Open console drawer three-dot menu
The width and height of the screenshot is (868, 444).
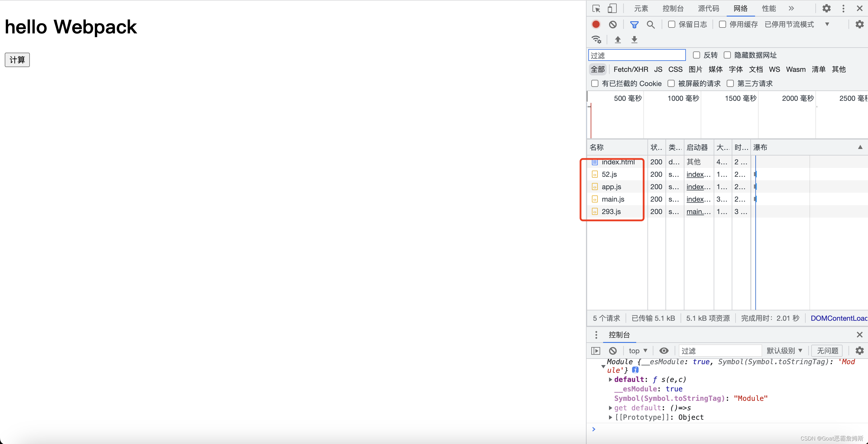pos(596,335)
